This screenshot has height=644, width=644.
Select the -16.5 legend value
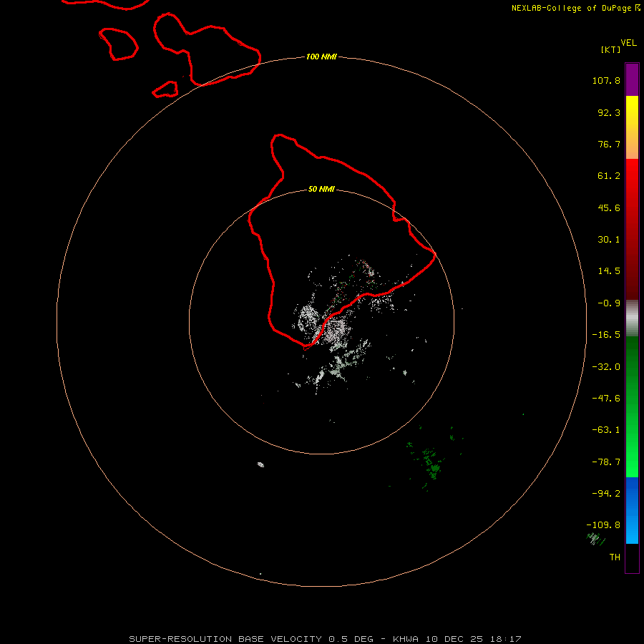click(606, 335)
